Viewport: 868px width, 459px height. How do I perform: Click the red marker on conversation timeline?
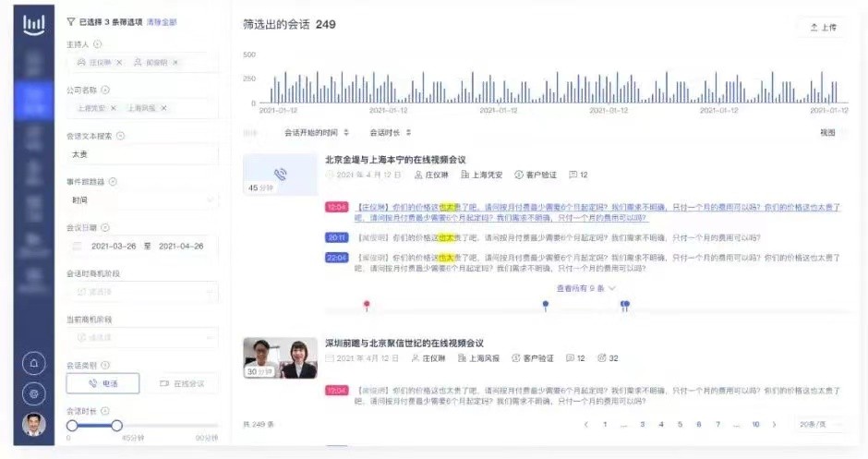pyautogui.click(x=367, y=305)
